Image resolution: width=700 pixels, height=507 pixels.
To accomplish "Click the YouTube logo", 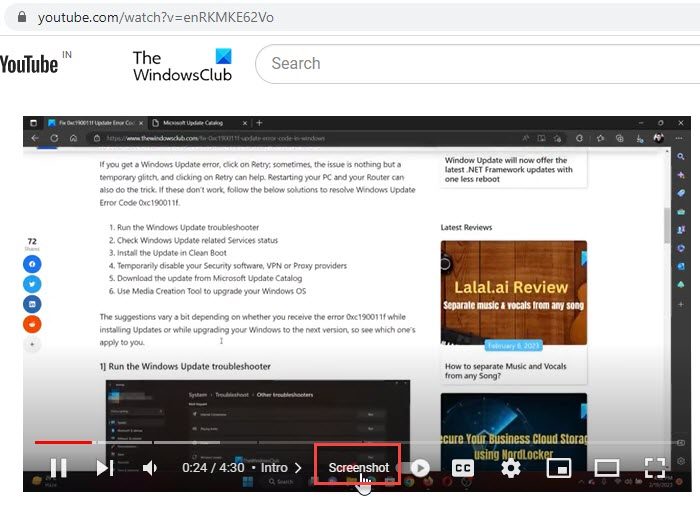I will [x=29, y=64].
